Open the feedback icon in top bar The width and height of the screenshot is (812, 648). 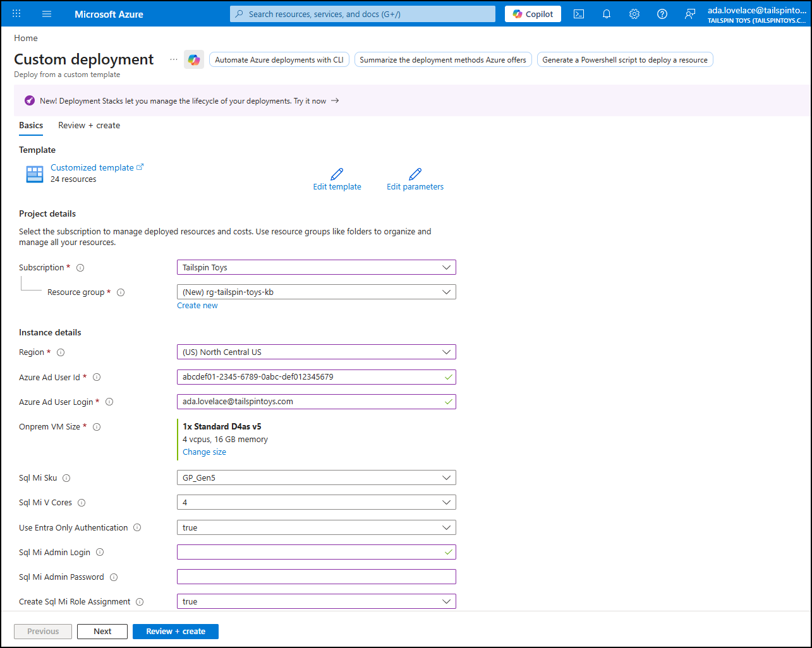(x=690, y=14)
